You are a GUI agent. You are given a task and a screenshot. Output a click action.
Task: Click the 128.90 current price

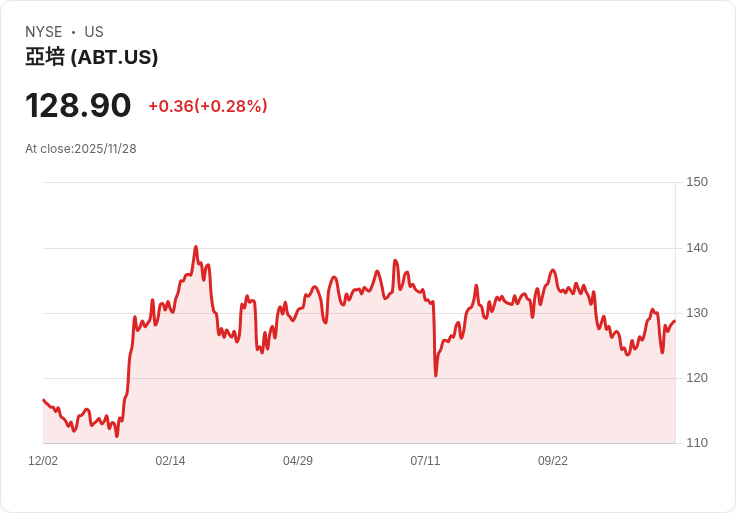tap(78, 106)
